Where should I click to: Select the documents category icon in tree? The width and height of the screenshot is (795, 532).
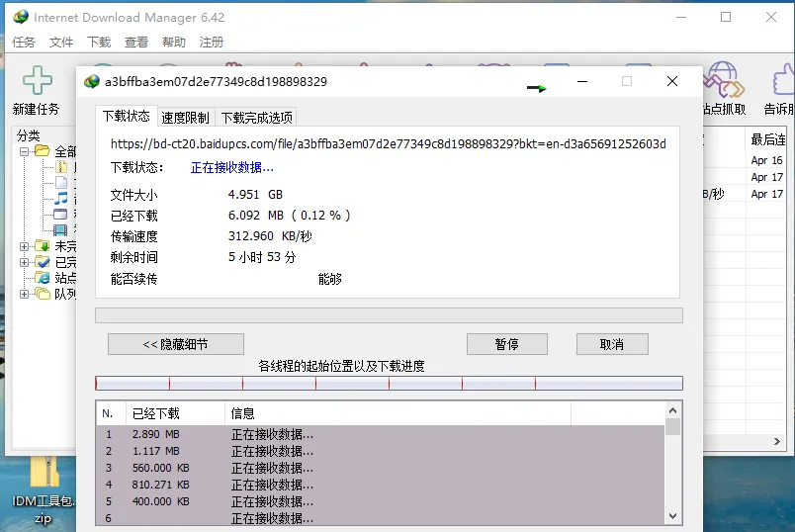(x=61, y=183)
